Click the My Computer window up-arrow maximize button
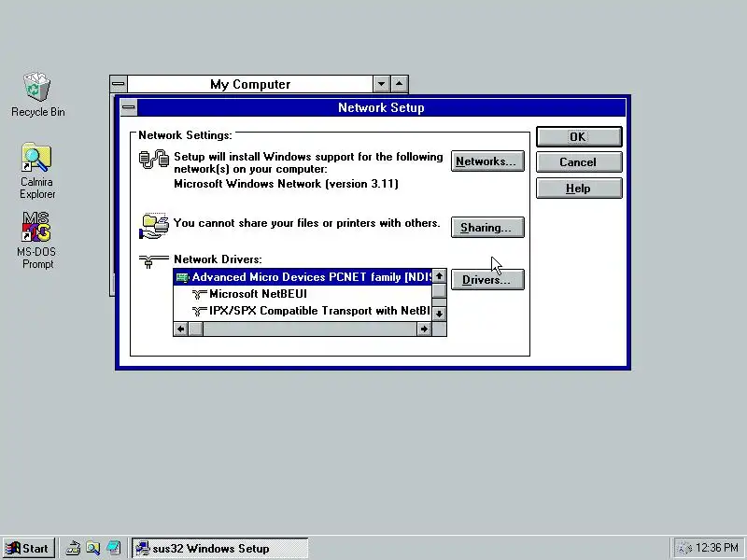747x560 pixels. pos(400,84)
